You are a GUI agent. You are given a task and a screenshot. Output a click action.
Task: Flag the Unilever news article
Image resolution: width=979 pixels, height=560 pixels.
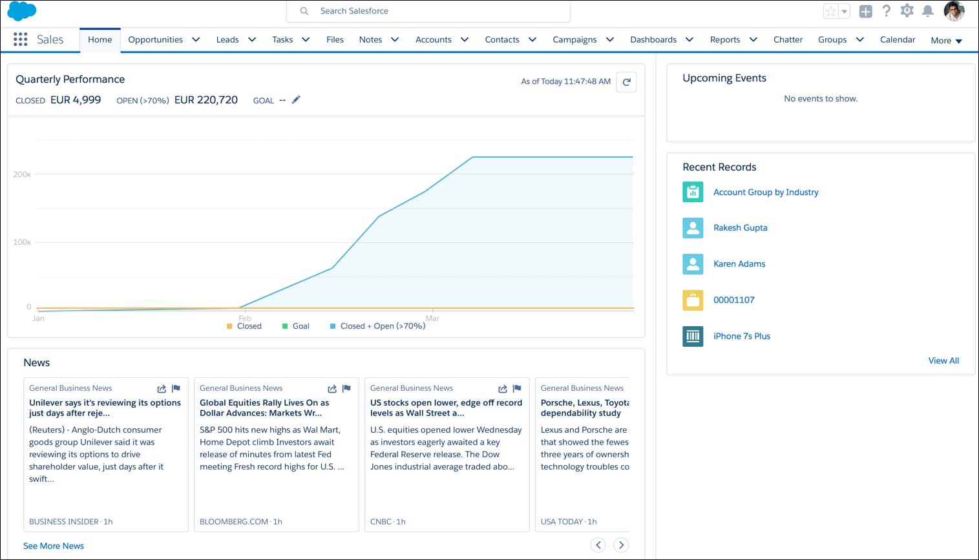176,388
